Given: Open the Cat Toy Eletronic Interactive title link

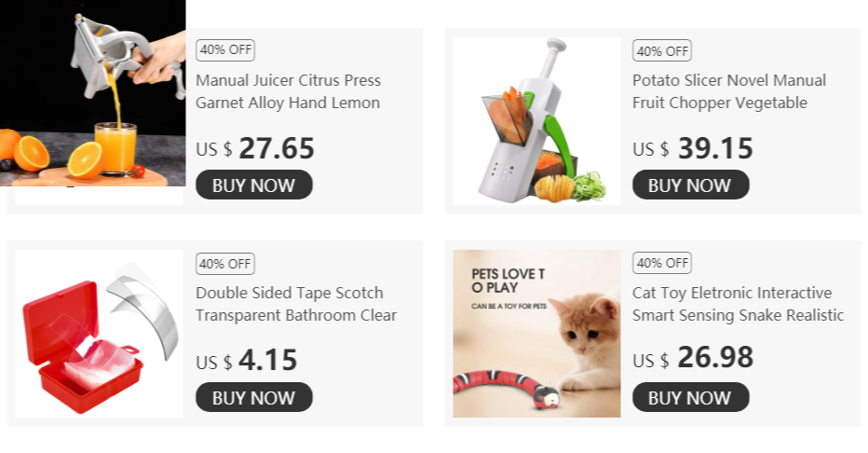Looking at the screenshot, I should pos(738,304).
